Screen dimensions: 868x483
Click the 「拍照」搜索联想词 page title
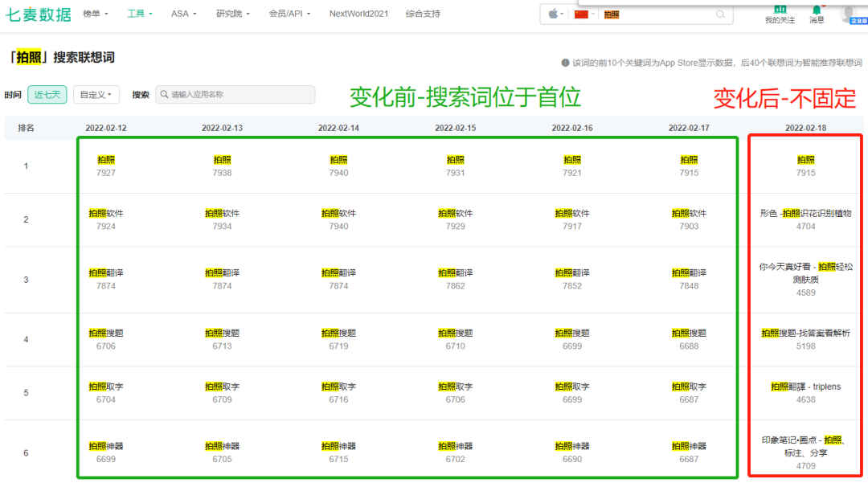pos(62,57)
